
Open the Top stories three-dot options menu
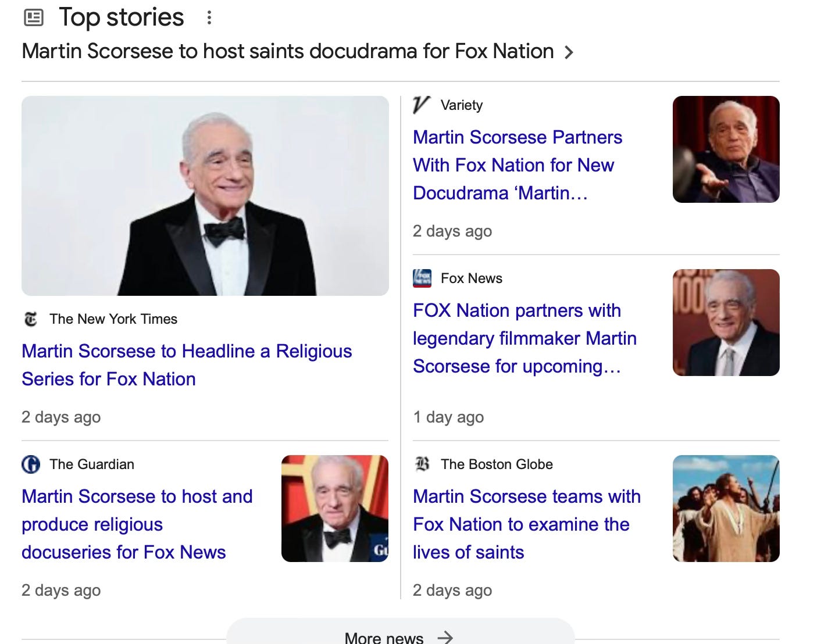click(x=209, y=17)
